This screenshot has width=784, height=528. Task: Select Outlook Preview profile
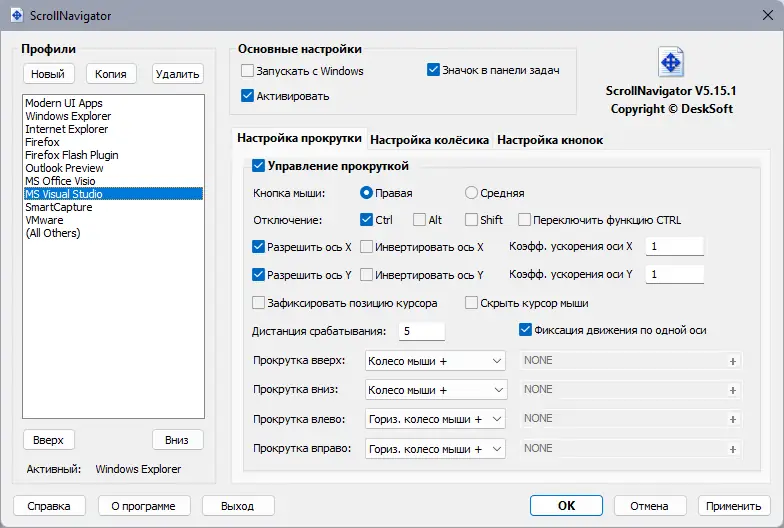tap(114, 168)
